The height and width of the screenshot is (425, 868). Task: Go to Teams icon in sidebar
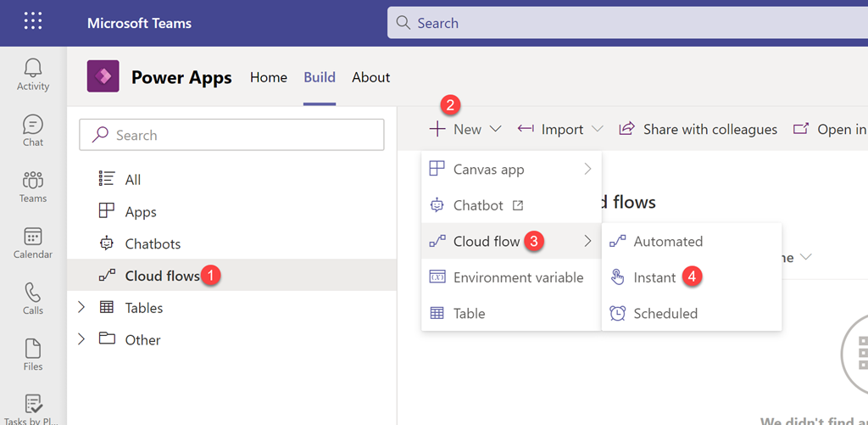[33, 187]
